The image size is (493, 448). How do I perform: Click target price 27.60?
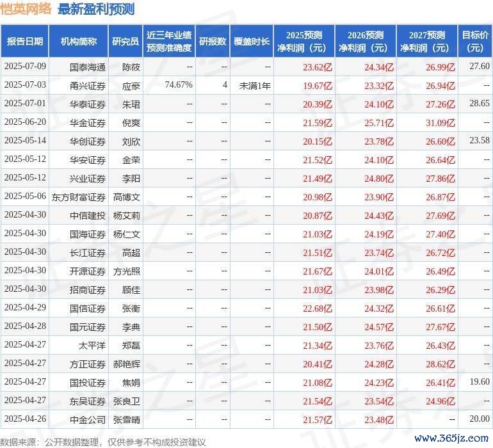click(480, 66)
